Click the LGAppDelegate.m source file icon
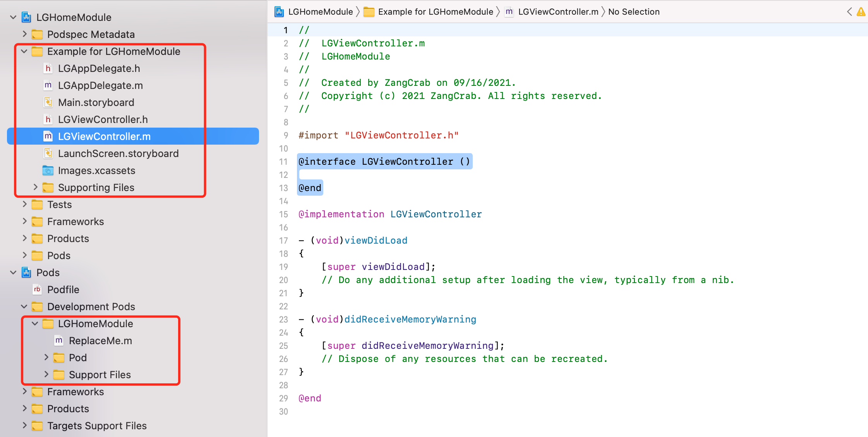Image resolution: width=868 pixels, height=437 pixels. coord(48,85)
